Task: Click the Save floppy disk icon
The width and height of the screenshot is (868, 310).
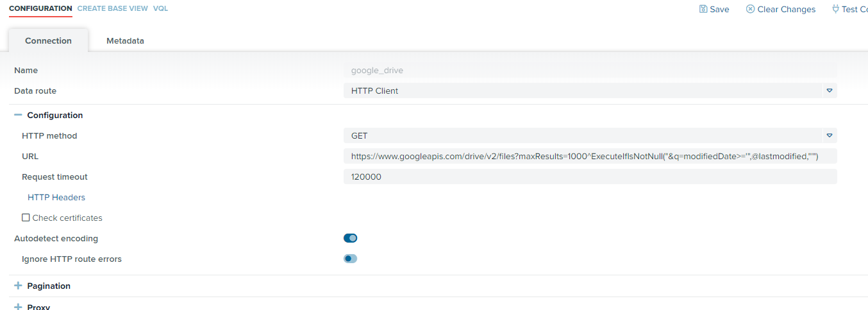Action: [x=703, y=9]
